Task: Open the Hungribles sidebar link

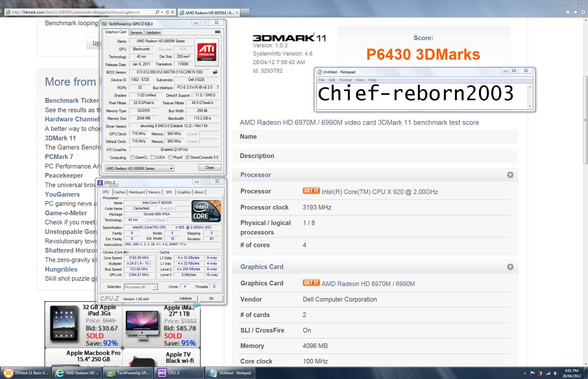Action: [61, 269]
